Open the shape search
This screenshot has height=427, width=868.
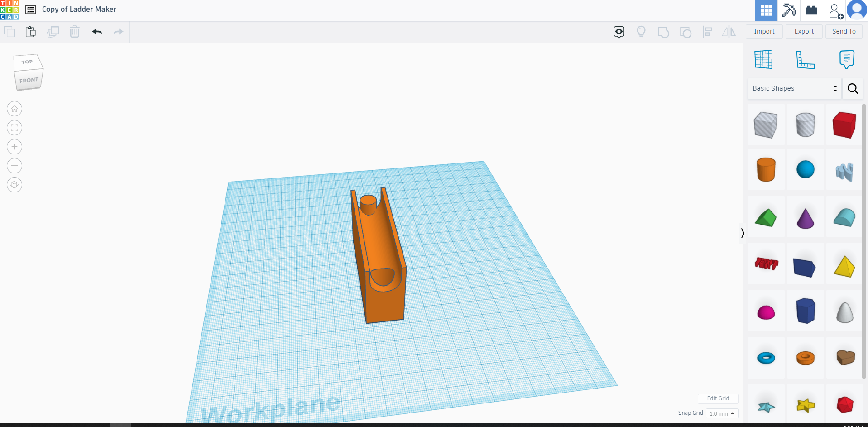(853, 88)
